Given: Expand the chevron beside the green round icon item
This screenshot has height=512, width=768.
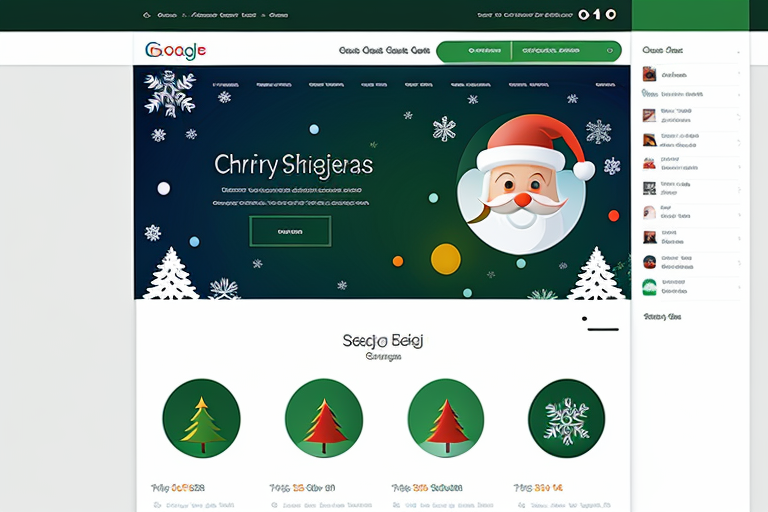Looking at the screenshot, I should [739, 287].
